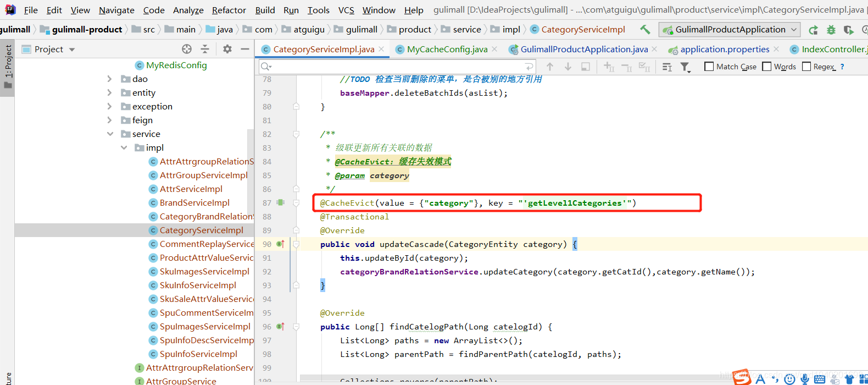The height and width of the screenshot is (385, 868).
Task: Close the GulimallProductApplication.java tab
Action: point(654,49)
